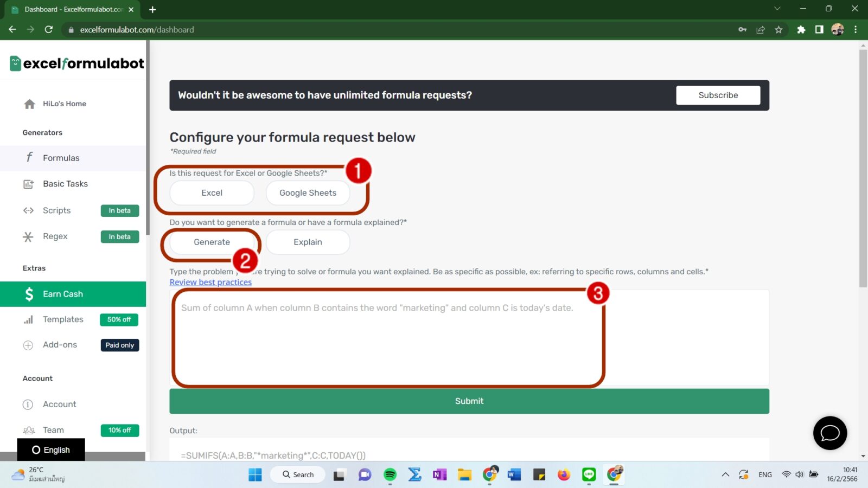The width and height of the screenshot is (868, 488).
Task: Open Windows taskbar Search
Action: pos(298,475)
